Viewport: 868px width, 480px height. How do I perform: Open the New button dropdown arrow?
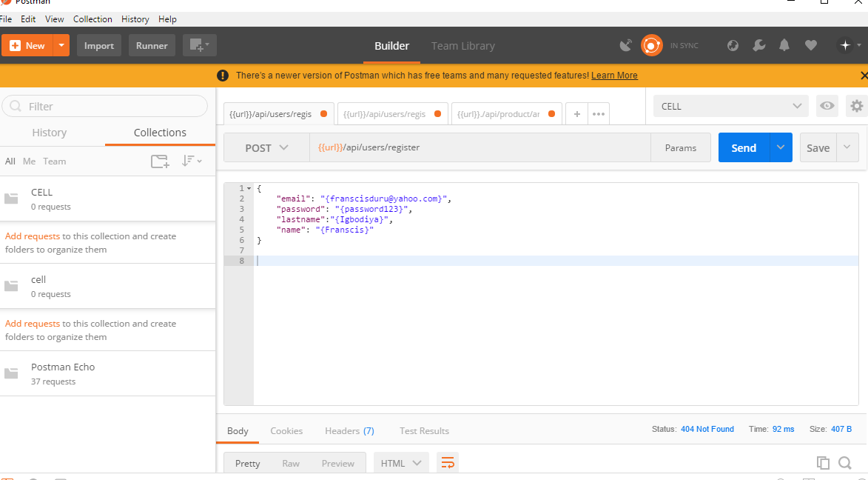[61, 45]
